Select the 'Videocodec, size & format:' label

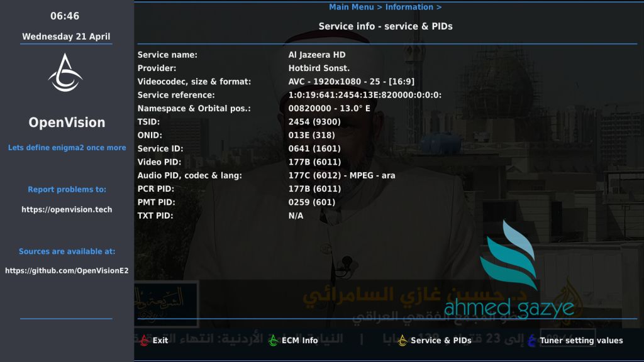click(194, 82)
